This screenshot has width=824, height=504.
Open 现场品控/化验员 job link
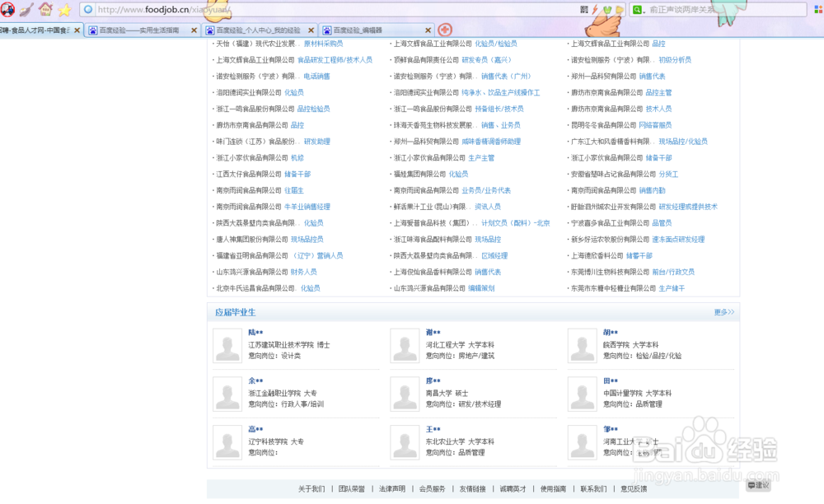pyautogui.click(x=683, y=141)
